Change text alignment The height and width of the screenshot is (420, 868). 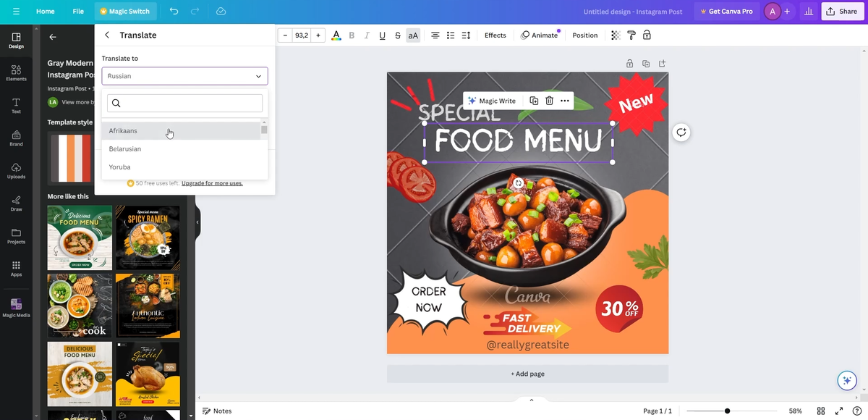[435, 35]
